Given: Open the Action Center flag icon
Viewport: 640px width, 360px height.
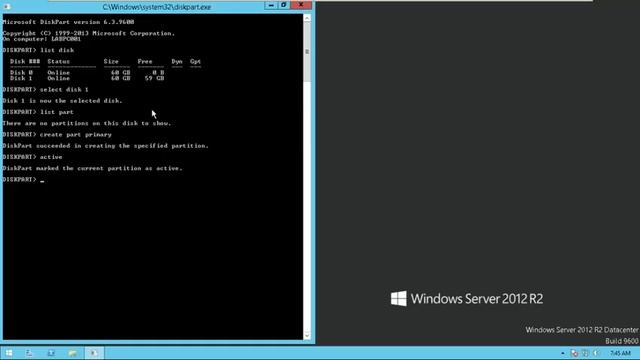Looking at the screenshot, I should [574, 353].
